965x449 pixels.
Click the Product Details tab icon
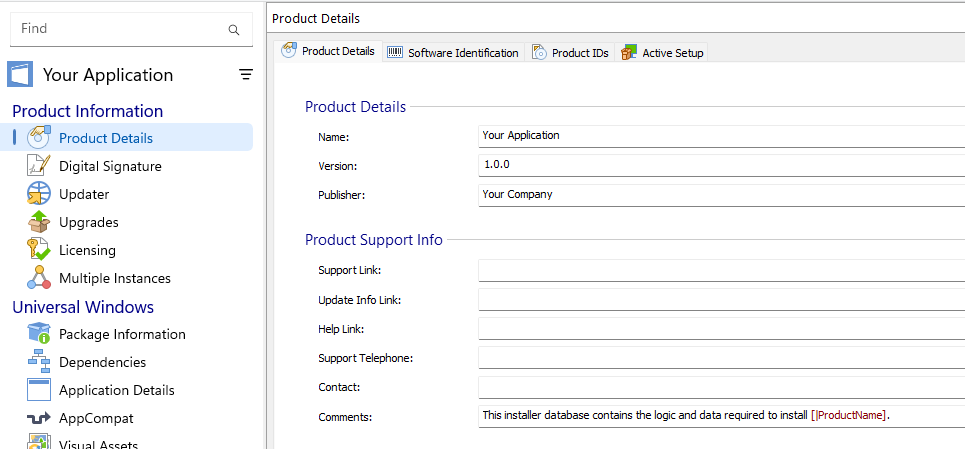[289, 50]
